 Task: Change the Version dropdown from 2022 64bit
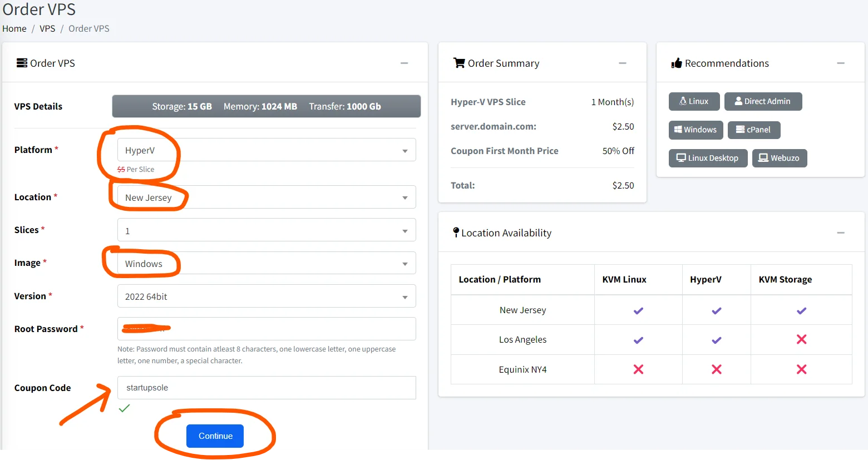[x=267, y=296]
